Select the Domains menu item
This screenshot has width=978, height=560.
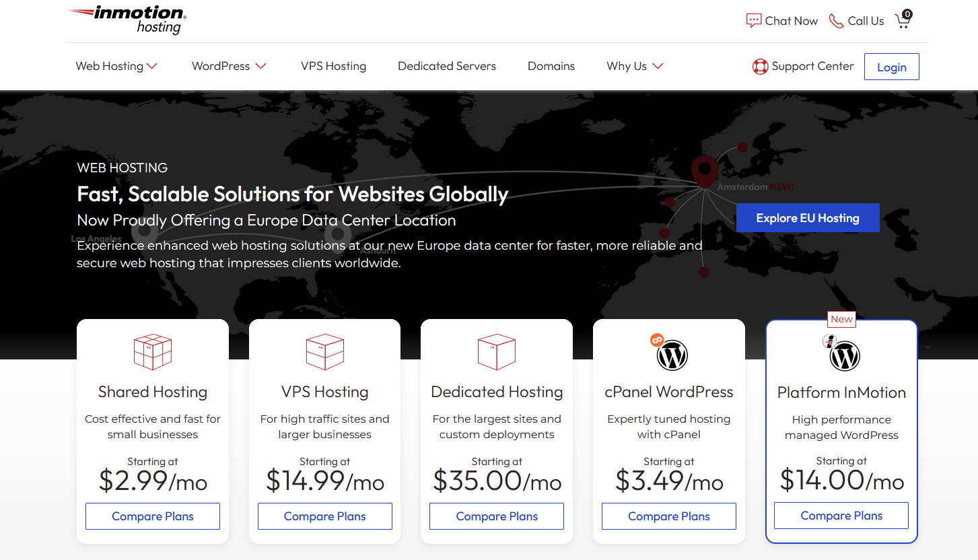[x=551, y=66]
